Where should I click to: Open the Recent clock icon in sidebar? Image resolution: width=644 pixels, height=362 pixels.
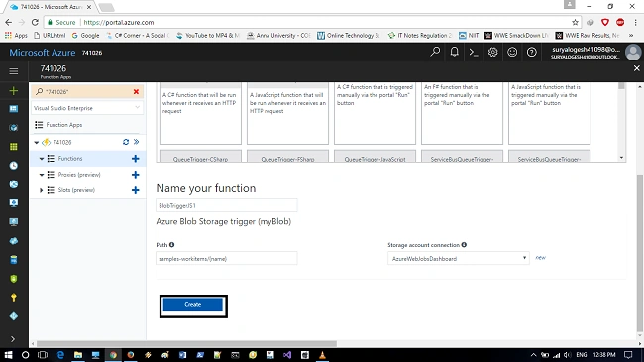[x=14, y=166]
